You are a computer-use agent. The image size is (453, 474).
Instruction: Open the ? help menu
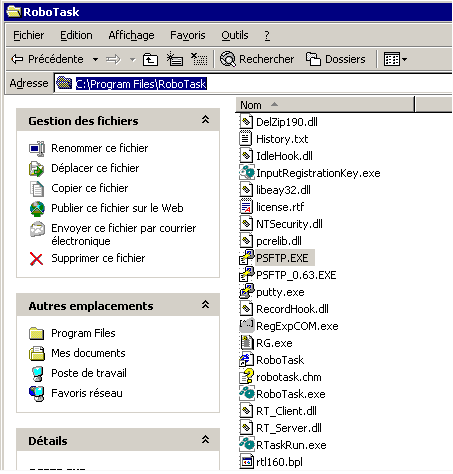267,35
